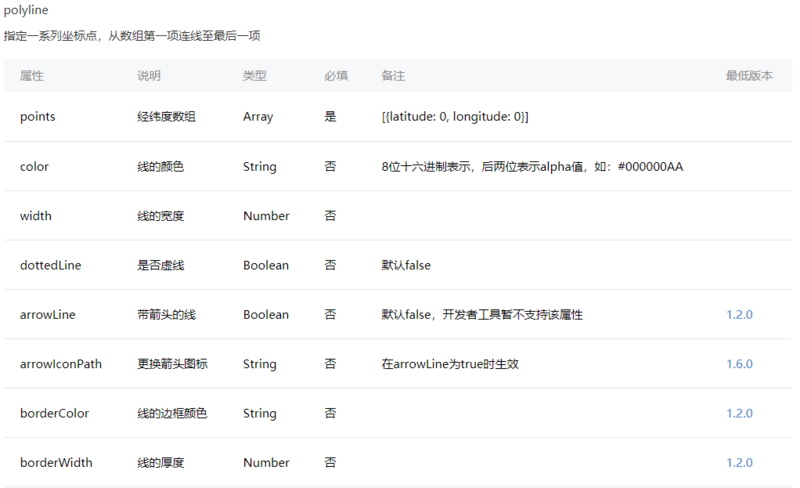Open the 1.6.0 version link for arrowIconPath
Screen dimensions: 800x488
(739, 364)
